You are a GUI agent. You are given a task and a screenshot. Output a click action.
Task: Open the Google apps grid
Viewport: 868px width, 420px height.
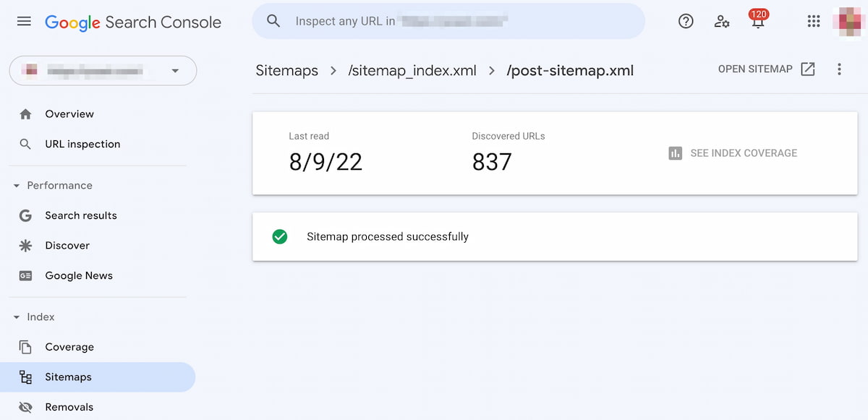click(814, 22)
